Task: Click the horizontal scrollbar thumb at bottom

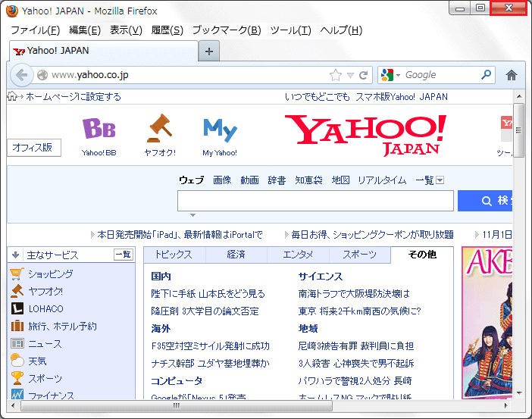Action: [177, 405]
